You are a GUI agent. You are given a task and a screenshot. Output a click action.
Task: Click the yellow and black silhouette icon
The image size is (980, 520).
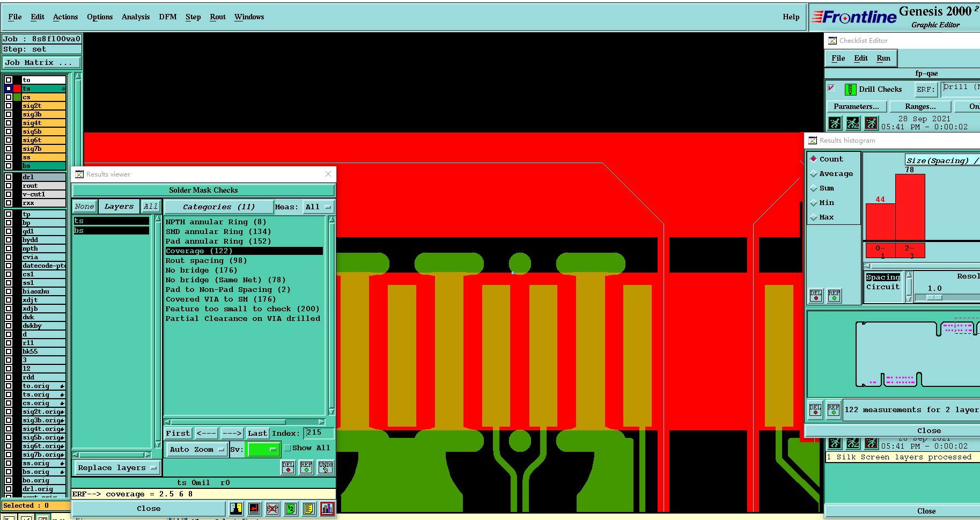236,508
